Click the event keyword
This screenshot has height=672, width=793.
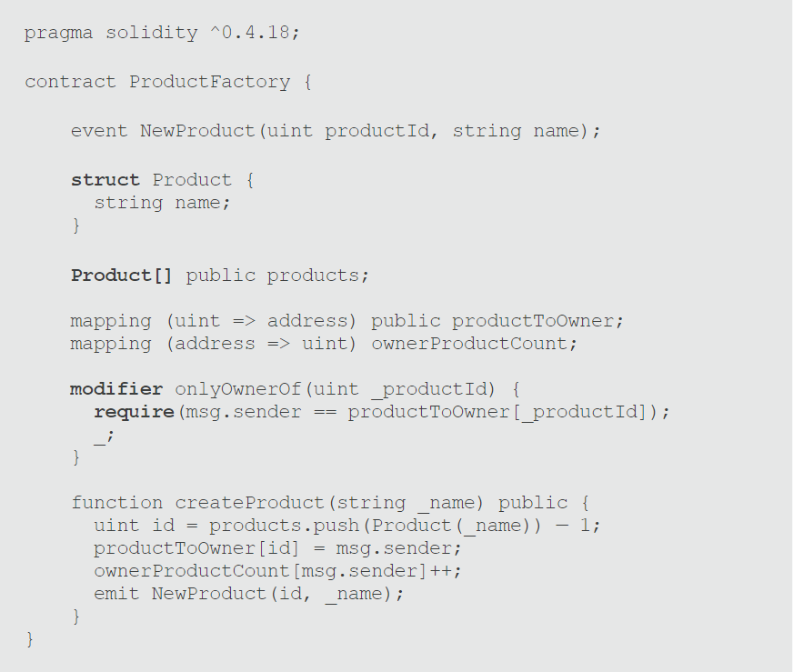99,131
